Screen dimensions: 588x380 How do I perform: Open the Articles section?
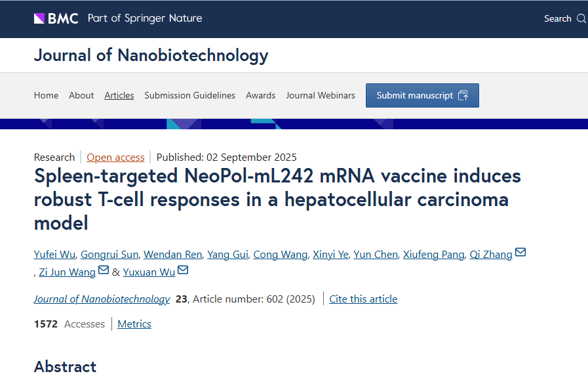pos(119,95)
